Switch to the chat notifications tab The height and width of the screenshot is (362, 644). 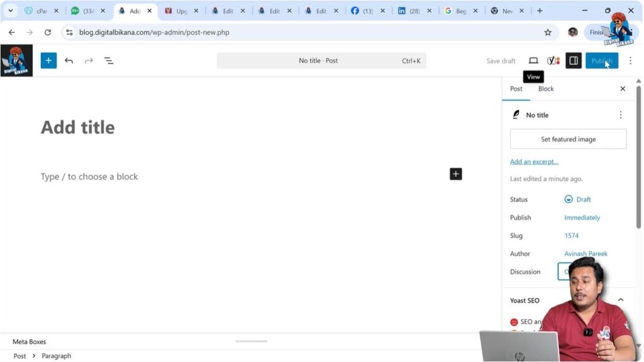pyautogui.click(x=88, y=11)
